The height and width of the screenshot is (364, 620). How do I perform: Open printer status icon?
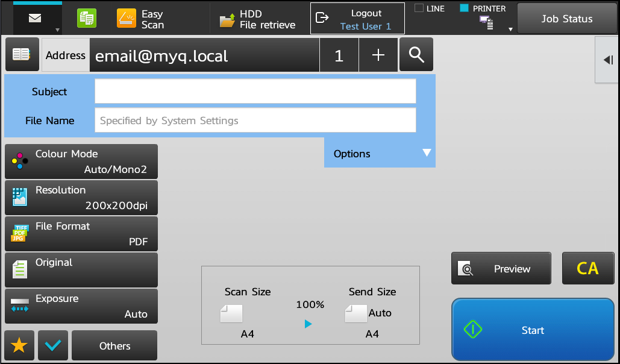coord(486,23)
